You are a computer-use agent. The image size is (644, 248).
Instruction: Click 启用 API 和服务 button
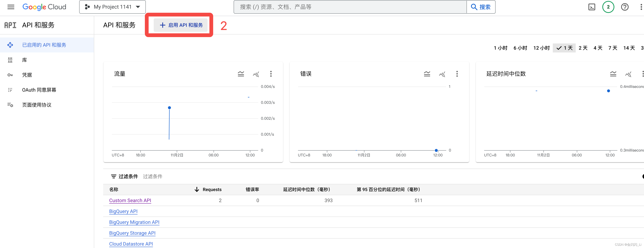(181, 25)
